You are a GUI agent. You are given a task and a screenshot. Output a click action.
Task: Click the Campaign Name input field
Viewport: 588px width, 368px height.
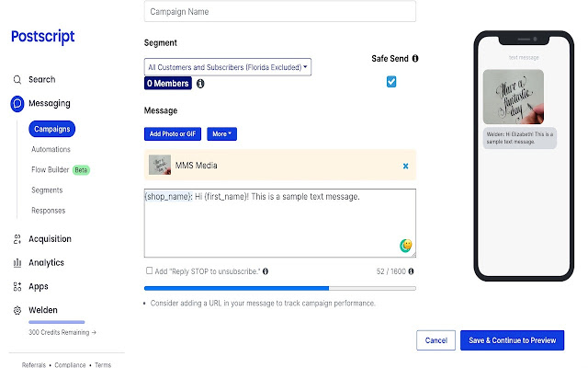point(280,12)
